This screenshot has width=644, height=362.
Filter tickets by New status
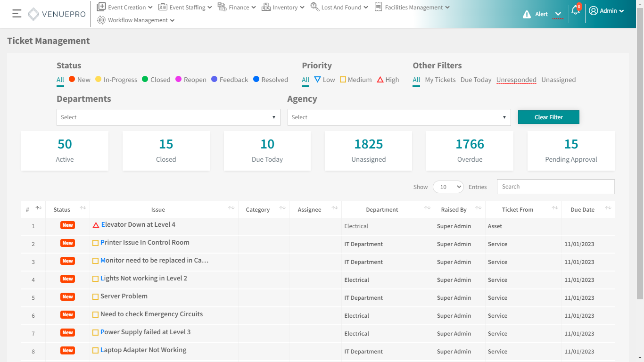[79, 80]
